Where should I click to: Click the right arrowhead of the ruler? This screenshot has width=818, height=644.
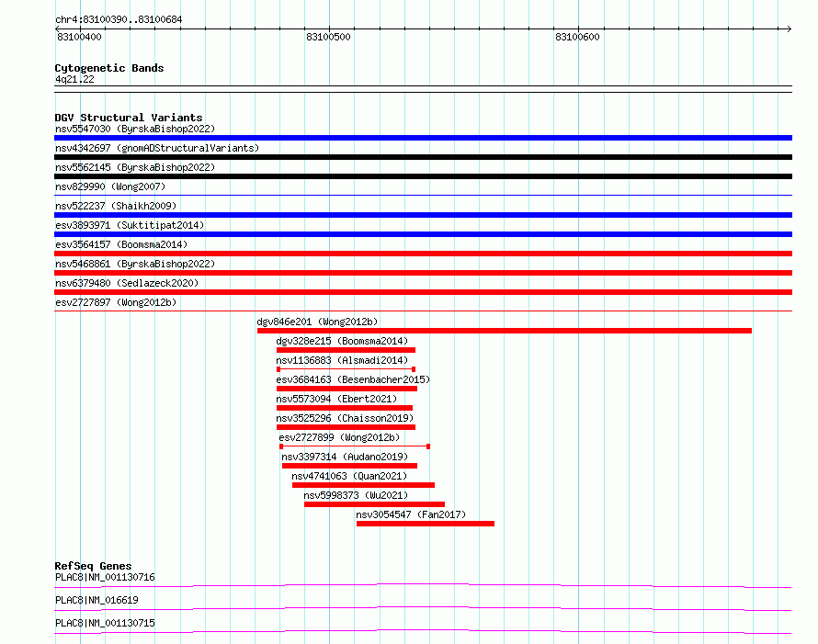tap(790, 28)
